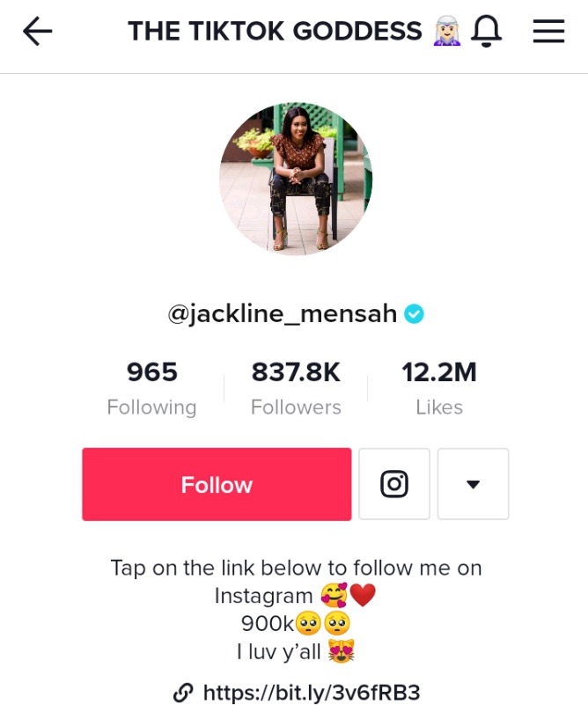Open the circular profile picture
Image resolution: width=588 pixels, height=705 pixels.
[296, 179]
